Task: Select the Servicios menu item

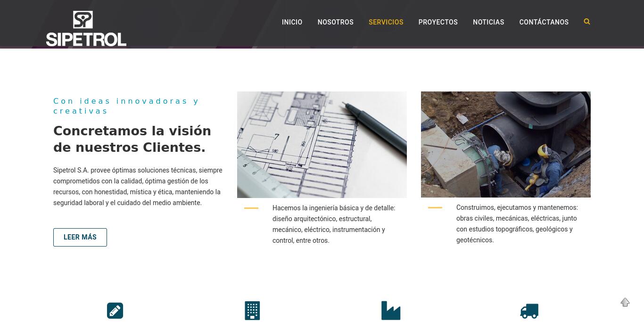Action: (x=386, y=22)
